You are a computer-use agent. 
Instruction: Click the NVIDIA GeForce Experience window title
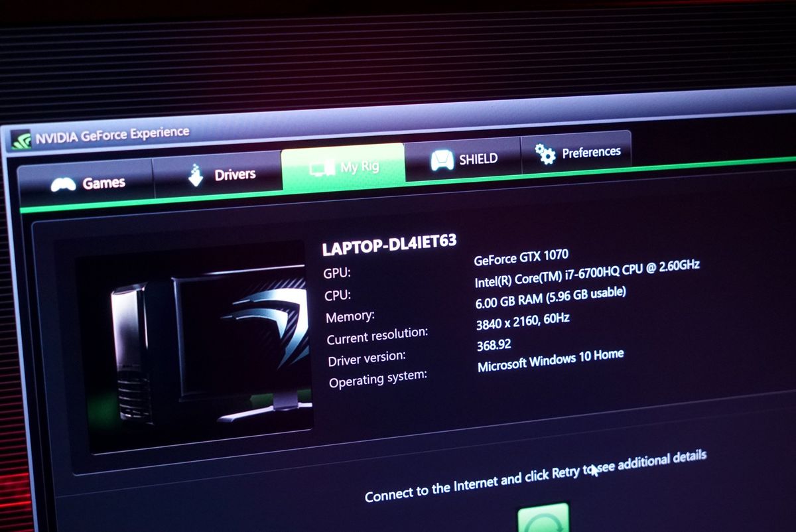(x=112, y=135)
